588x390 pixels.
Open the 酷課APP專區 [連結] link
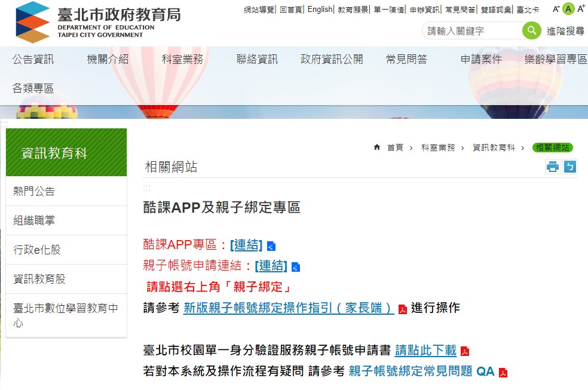point(246,245)
